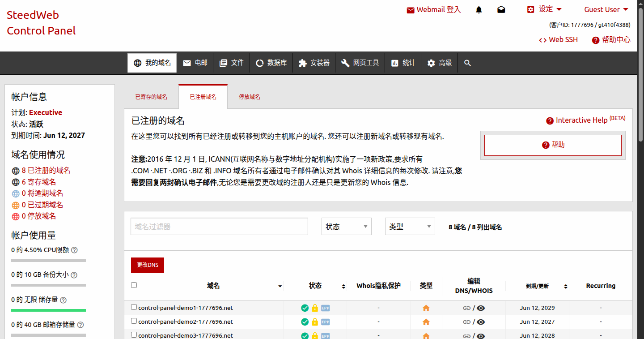
Task: Open the messages open-envelope icon
Action: point(501,9)
